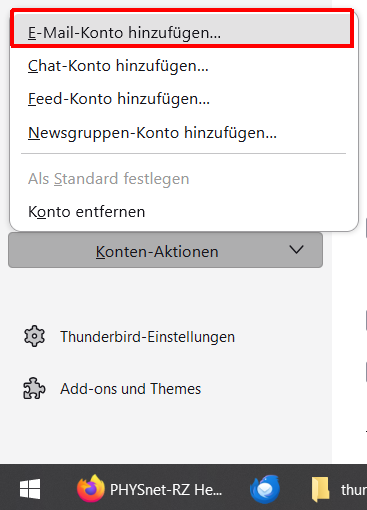
Task: Click the greyed-out Als Standard festlegen item
Action: [x=184, y=179]
